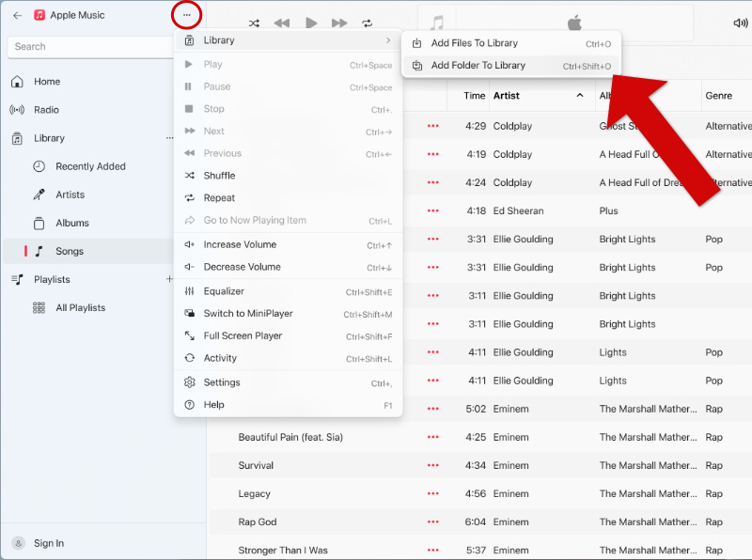This screenshot has width=752, height=560.
Task: Toggle repeat in the top playback bar
Action: click(367, 23)
